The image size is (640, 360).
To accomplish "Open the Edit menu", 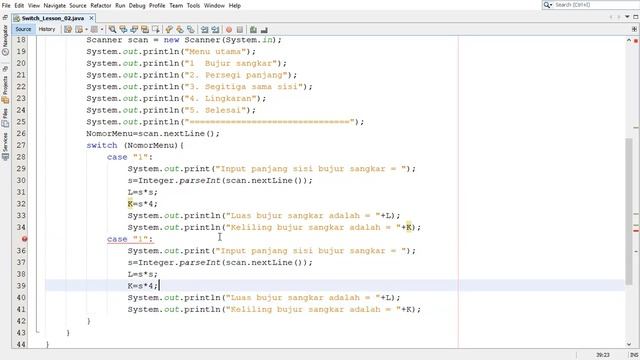I will [19, 5].
